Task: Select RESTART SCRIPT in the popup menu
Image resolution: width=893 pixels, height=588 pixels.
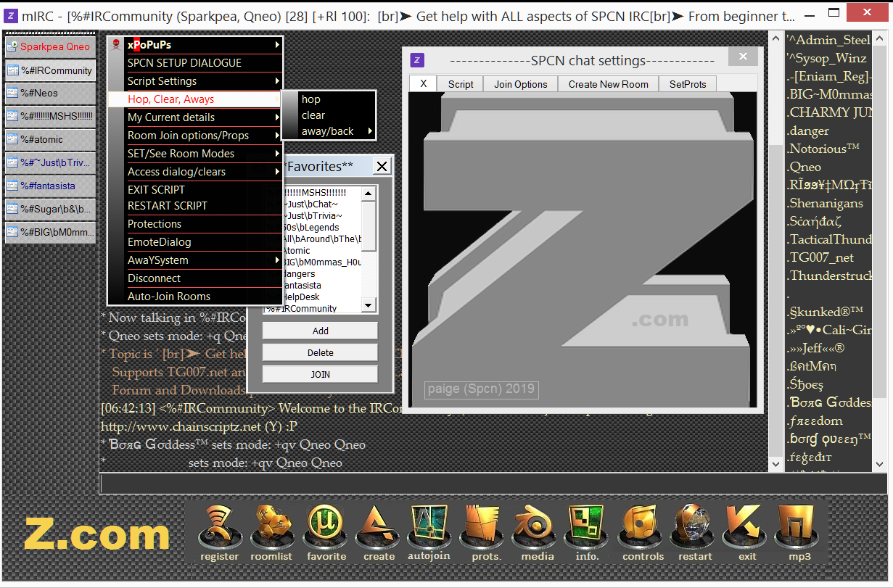Action: pos(194,206)
